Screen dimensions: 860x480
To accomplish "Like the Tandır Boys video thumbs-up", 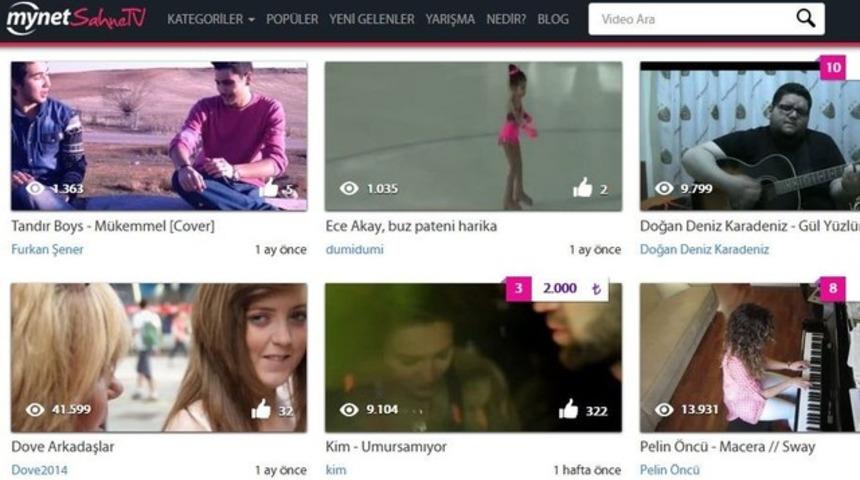I will 268,188.
